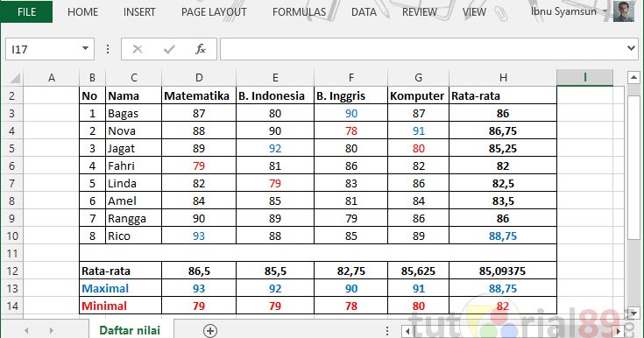This screenshot has height=338, width=644.
Task: Expand the Name Box dropdown arrow
Action: pos(85,48)
